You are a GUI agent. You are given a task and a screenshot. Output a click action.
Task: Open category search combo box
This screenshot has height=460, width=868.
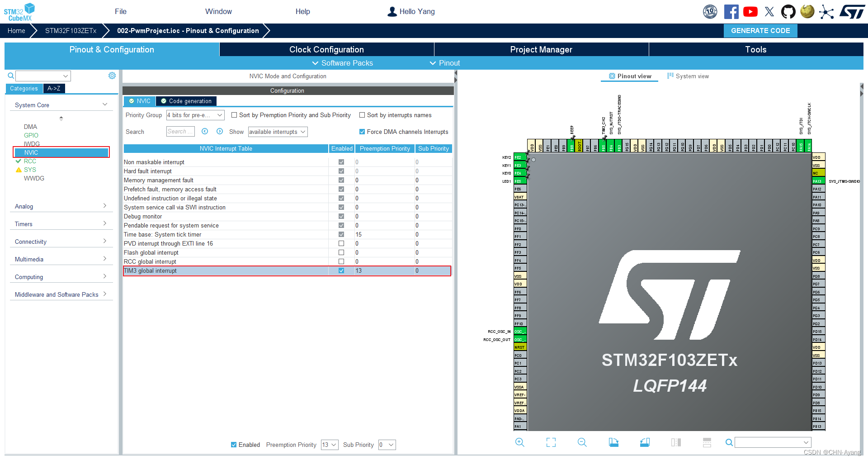(x=43, y=76)
